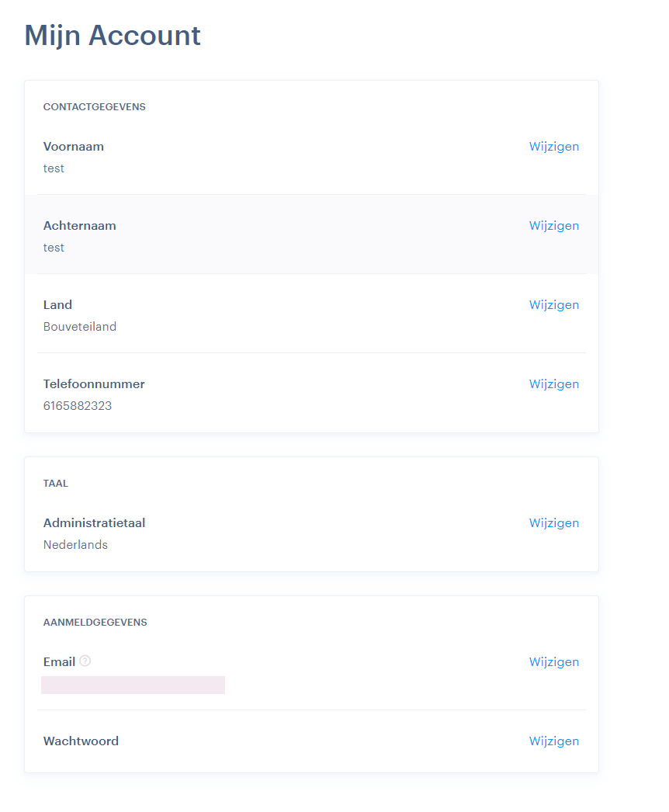Image resolution: width=669 pixels, height=812 pixels.
Task: Select the CONTACTGEGEVENS section header
Action: pyautogui.click(x=94, y=106)
